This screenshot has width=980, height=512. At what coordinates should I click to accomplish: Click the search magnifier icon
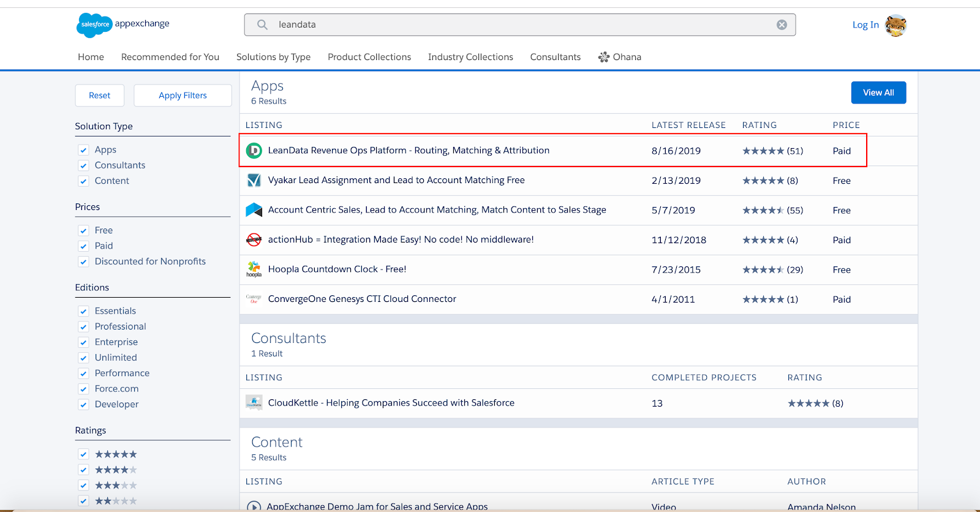tap(262, 24)
